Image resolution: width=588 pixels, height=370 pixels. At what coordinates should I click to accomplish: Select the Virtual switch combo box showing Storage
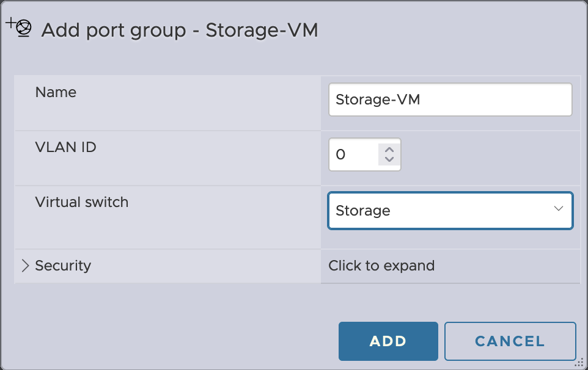(450, 211)
